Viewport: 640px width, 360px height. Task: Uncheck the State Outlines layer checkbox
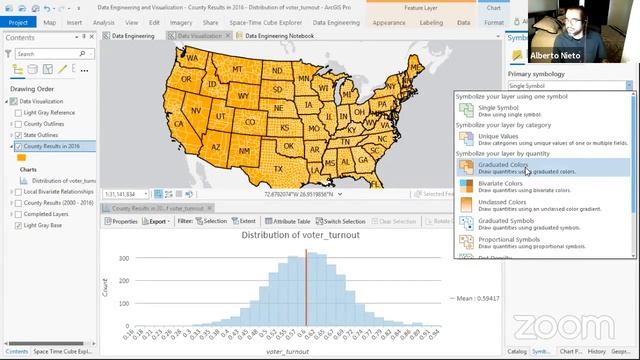click(18, 135)
